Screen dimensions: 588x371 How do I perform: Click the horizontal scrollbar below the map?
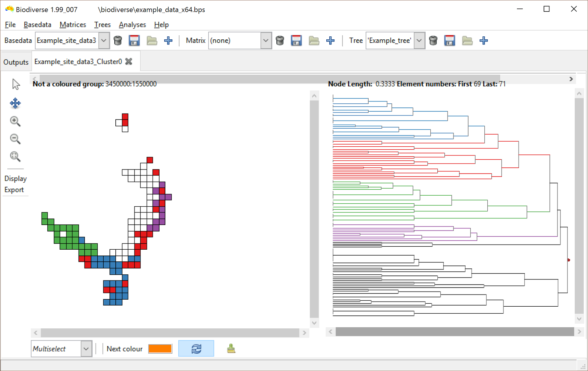click(169, 333)
